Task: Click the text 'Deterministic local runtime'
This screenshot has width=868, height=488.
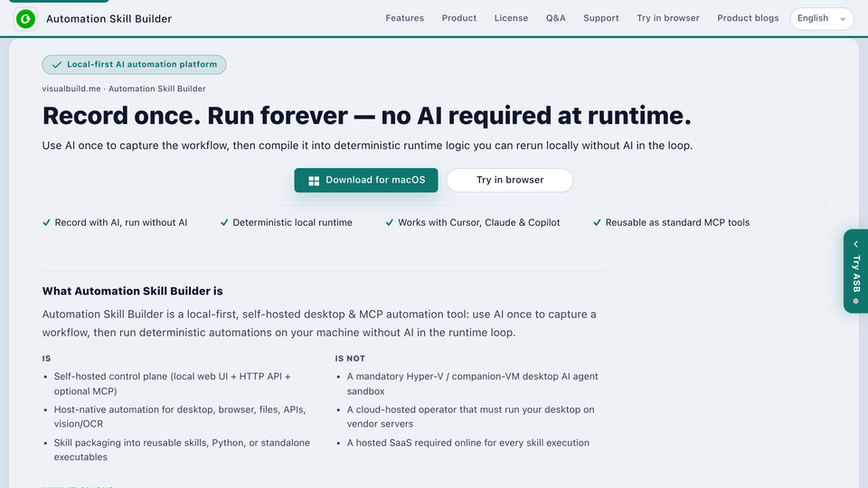Action: click(292, 222)
